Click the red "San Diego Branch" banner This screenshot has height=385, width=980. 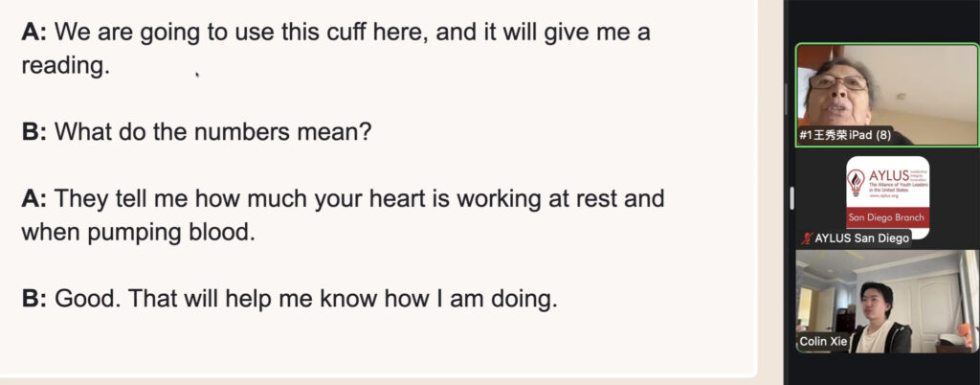click(x=887, y=217)
